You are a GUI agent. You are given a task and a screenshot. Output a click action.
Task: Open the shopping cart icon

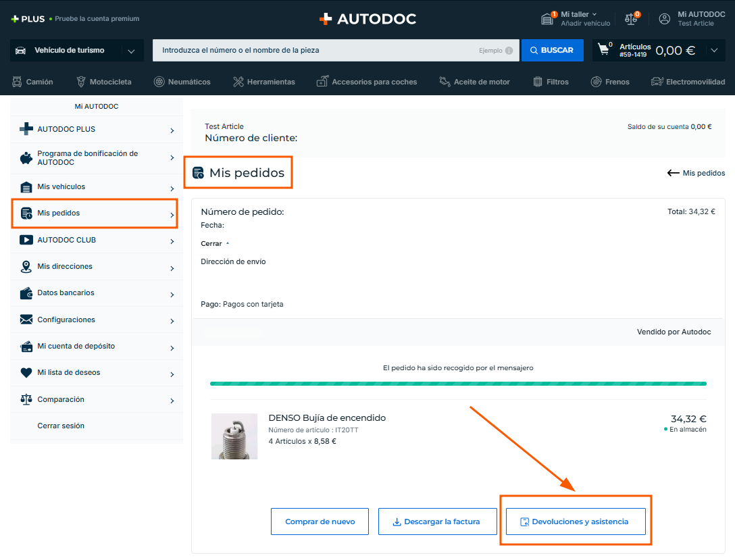604,50
